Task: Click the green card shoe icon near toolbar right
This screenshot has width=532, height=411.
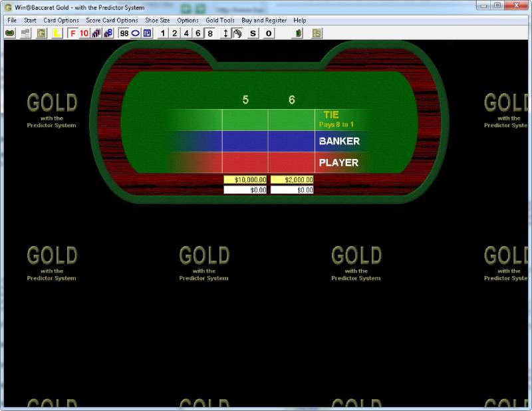Action: 298,33
